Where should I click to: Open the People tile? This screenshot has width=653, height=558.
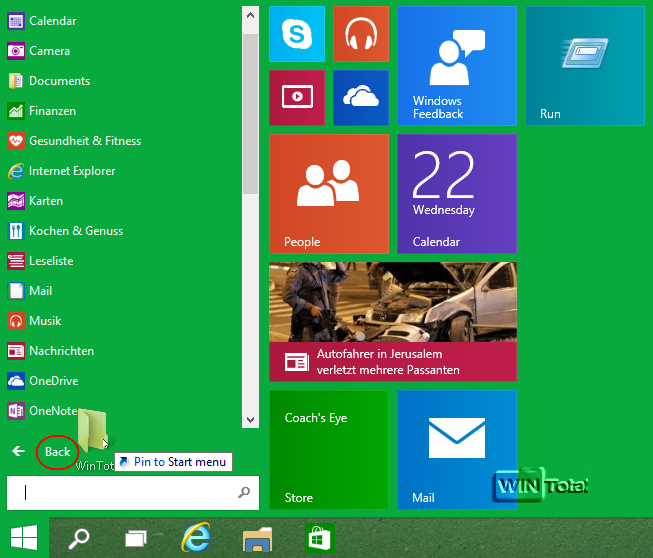pos(329,193)
